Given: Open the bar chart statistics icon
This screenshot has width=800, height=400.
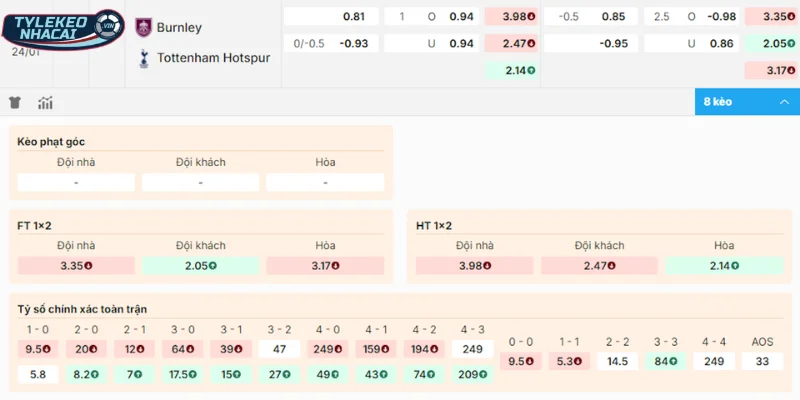Looking at the screenshot, I should click(45, 102).
